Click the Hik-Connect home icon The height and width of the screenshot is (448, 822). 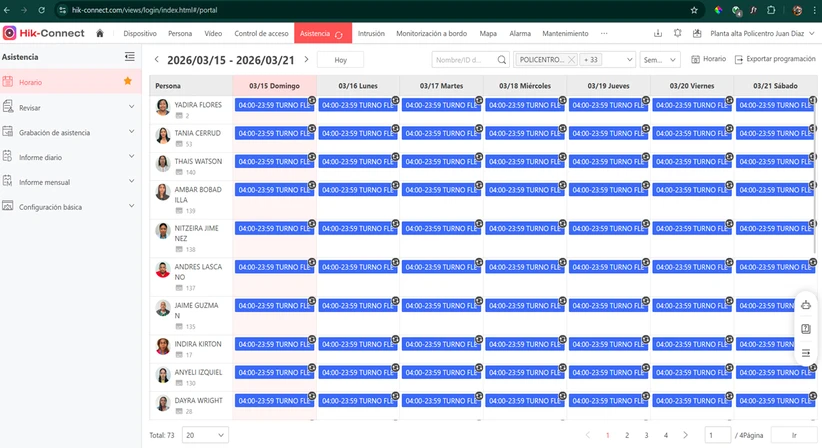[100, 33]
